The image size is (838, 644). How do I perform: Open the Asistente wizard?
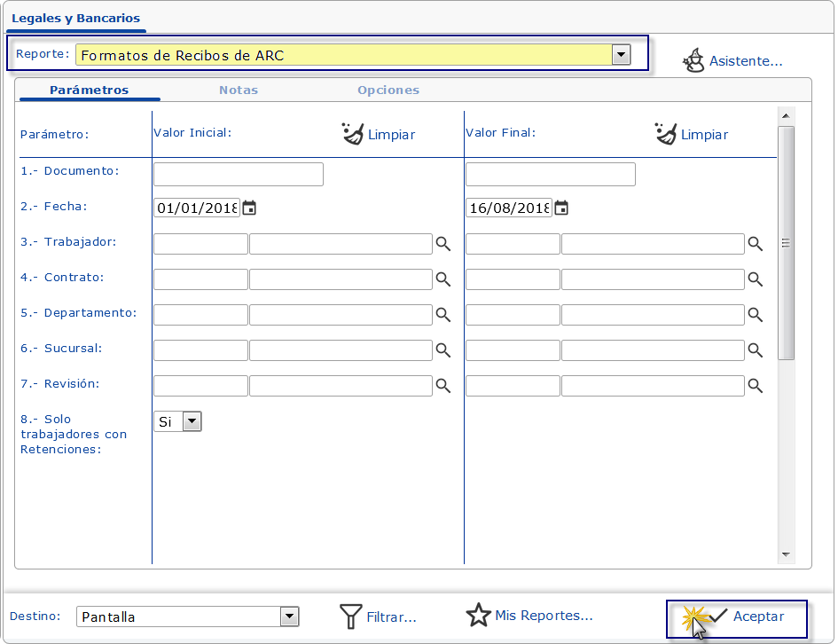click(732, 61)
